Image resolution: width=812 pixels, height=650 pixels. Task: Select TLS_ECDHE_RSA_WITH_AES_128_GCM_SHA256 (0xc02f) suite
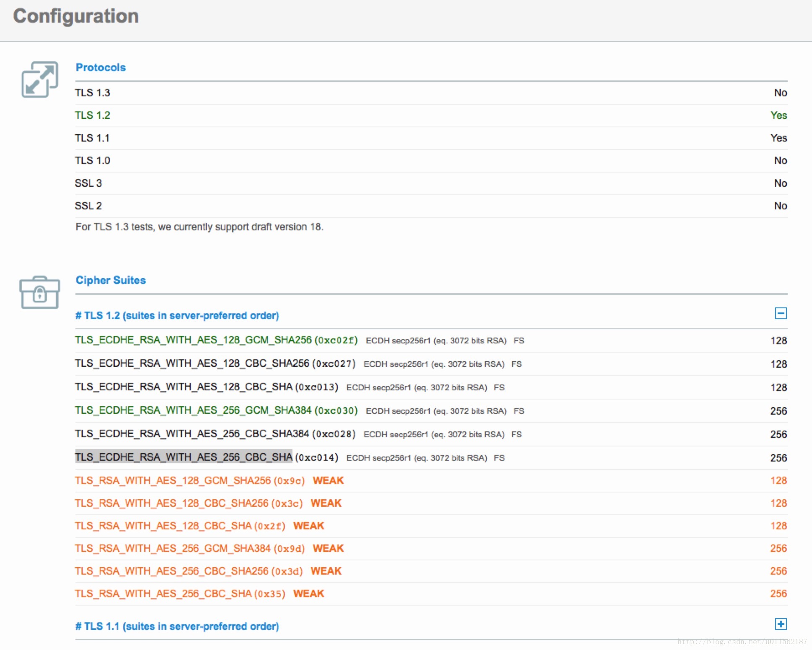click(x=216, y=340)
